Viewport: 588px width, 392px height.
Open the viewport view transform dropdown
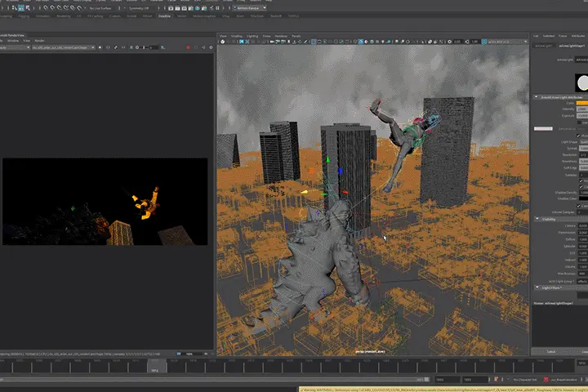(507, 42)
